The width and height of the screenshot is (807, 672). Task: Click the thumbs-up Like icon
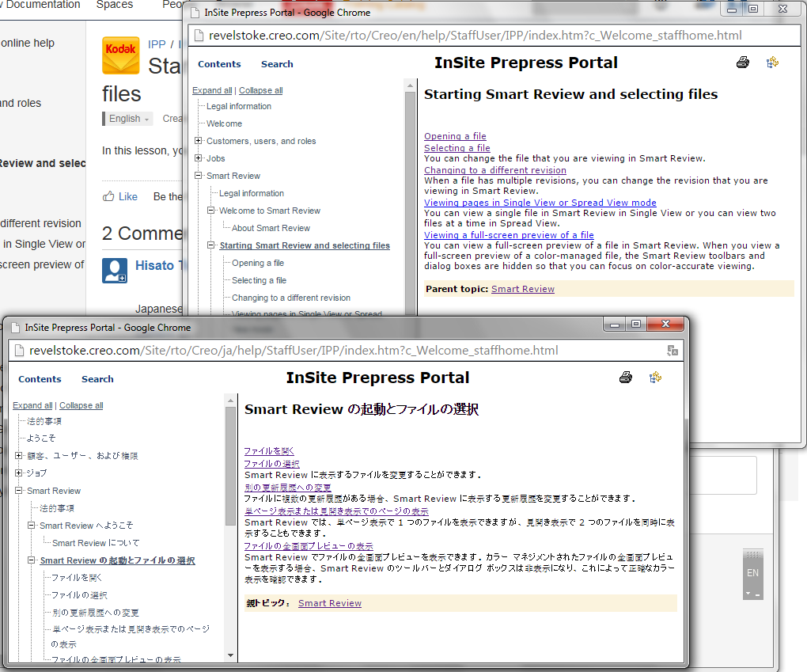click(109, 196)
